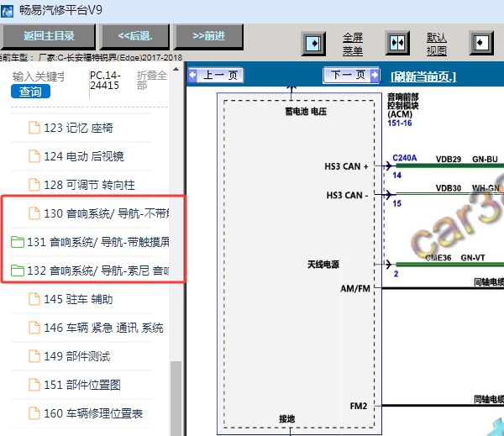
Task: Click the 151-16 component location link
Action: (x=400, y=123)
